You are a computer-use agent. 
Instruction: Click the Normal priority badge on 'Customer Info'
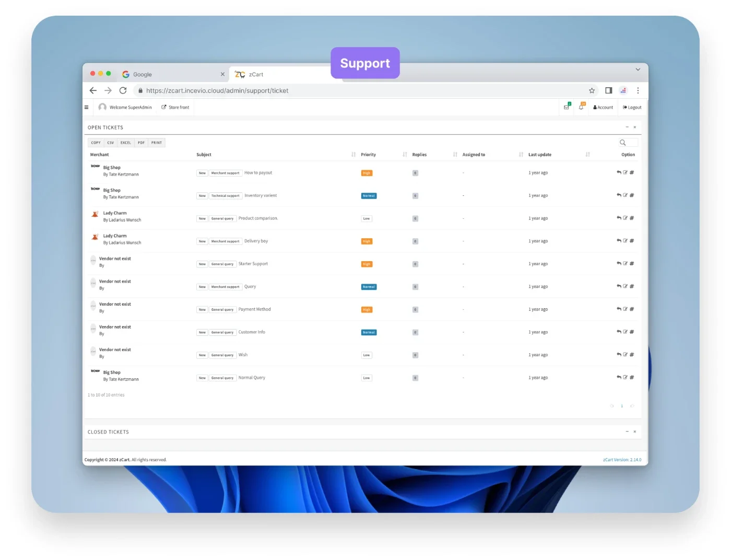click(369, 332)
